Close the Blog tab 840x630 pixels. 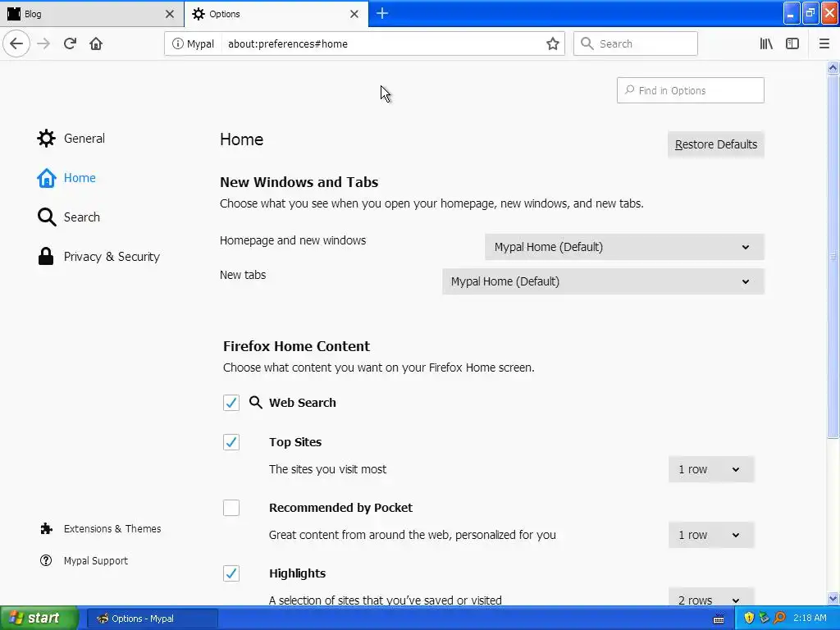[169, 14]
